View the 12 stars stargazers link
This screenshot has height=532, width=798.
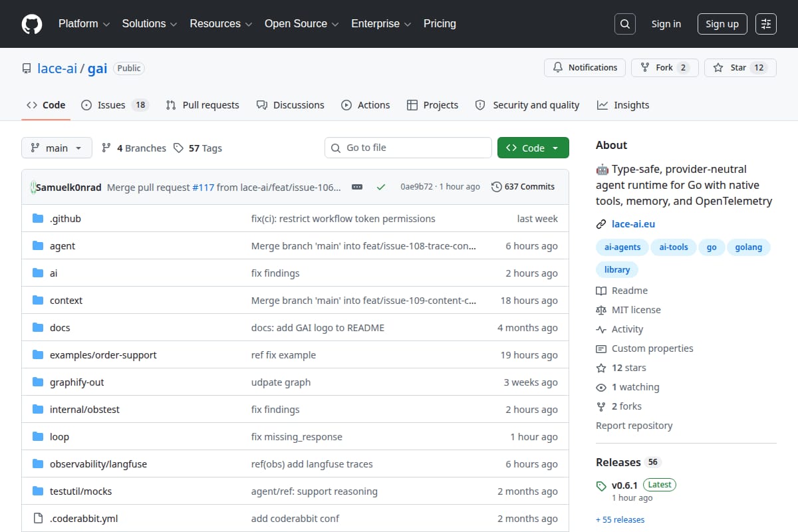pos(621,368)
